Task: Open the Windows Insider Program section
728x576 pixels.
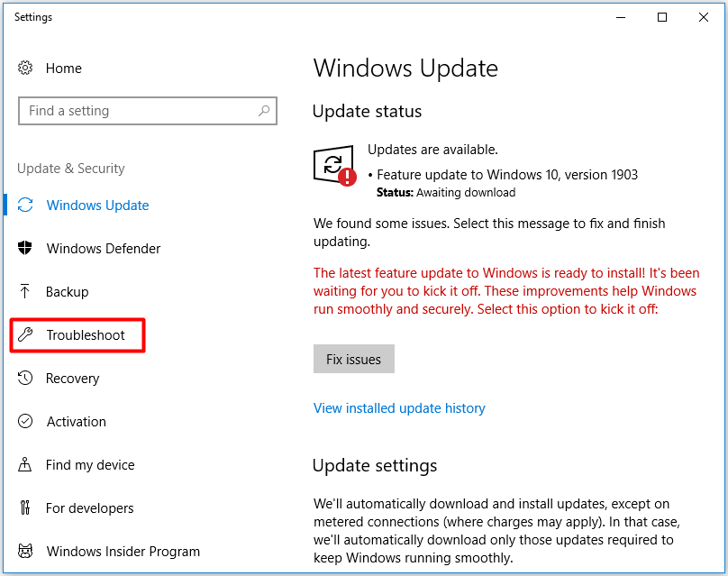Action: (x=123, y=552)
